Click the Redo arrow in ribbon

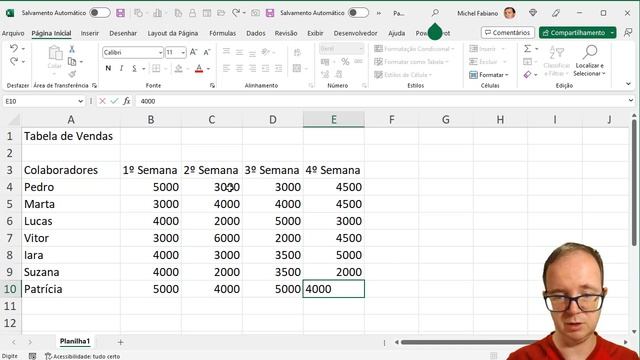pyautogui.click(x=14, y=61)
